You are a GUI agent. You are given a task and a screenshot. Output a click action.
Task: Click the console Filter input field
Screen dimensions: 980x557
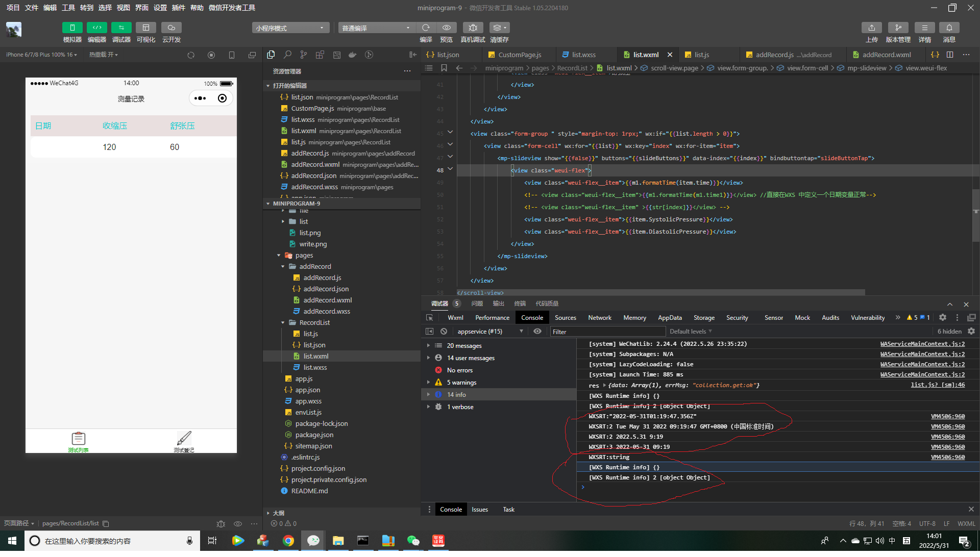tap(607, 332)
